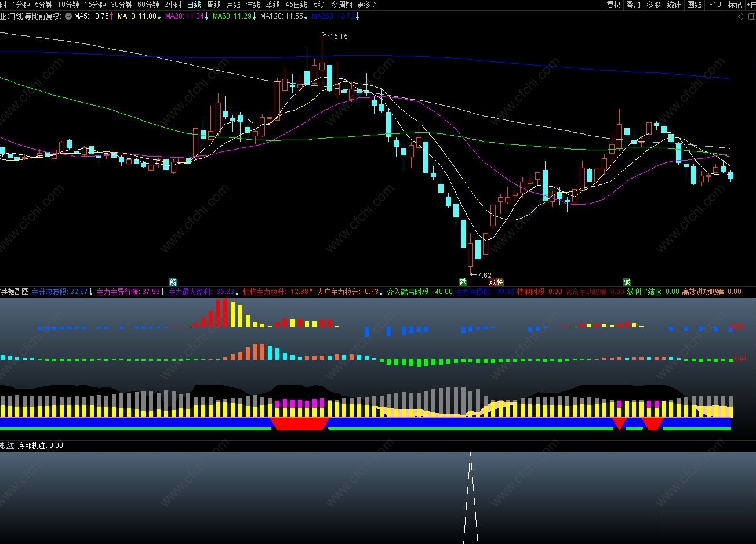This screenshot has width=756, height=544.
Task: Select the 月线 monthly period
Action: pyautogui.click(x=234, y=5)
